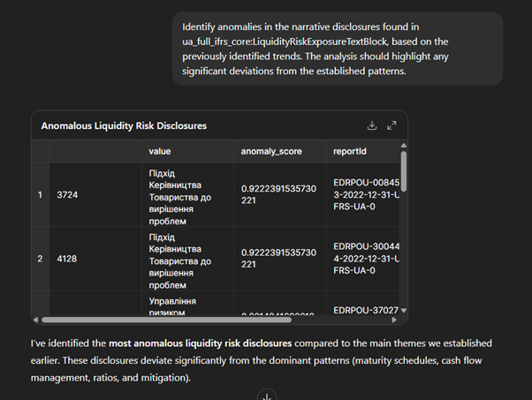Click the horizontal scrollbar left arrow
This screenshot has width=532, height=400.
pyautogui.click(x=36, y=320)
